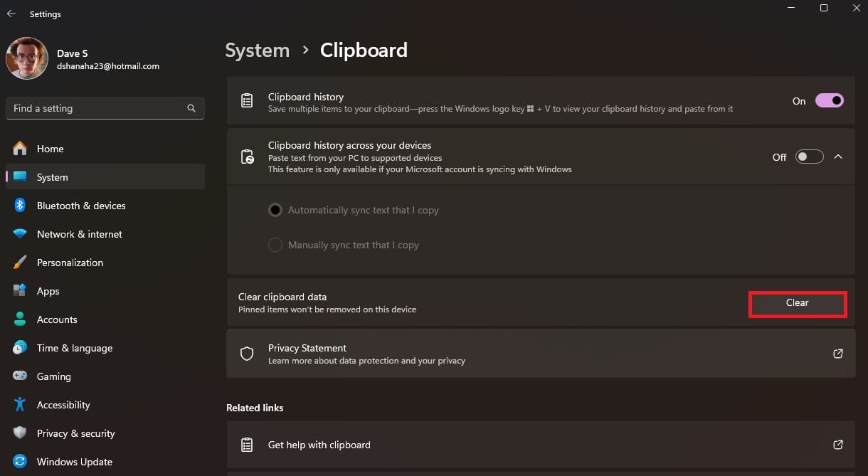Click System in the breadcrumb
Screen dimensions: 868x476
pos(257,50)
